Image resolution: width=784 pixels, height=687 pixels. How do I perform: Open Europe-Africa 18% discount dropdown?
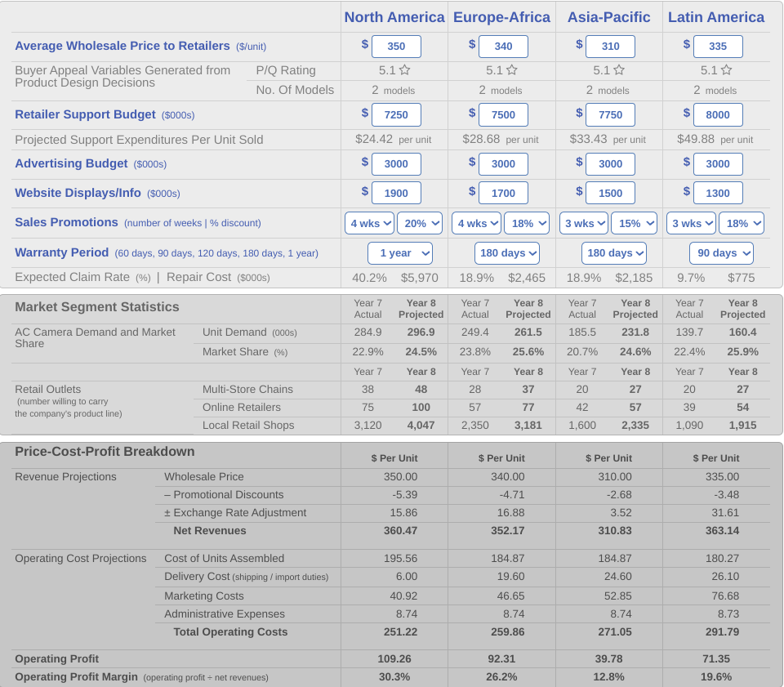click(527, 223)
